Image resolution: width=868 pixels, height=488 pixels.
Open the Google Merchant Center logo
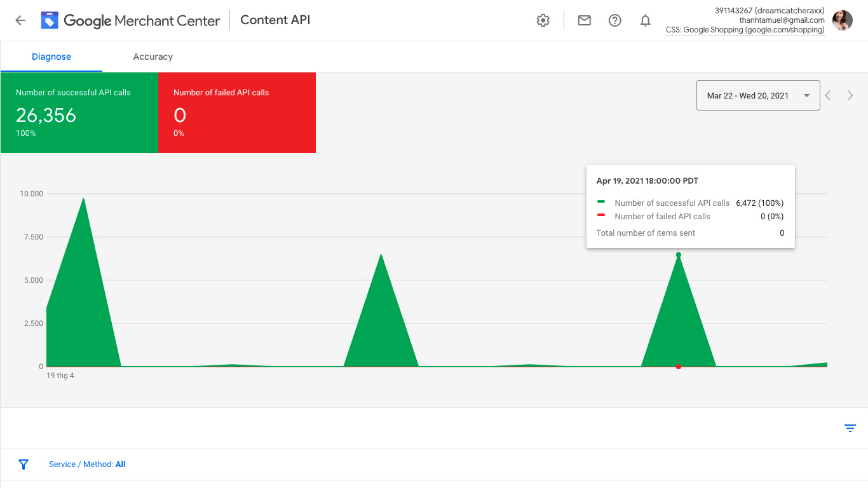click(131, 20)
